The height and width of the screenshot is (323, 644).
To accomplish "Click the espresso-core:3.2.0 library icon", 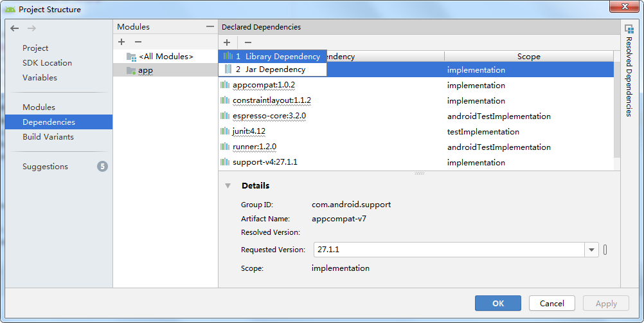I will 225,116.
